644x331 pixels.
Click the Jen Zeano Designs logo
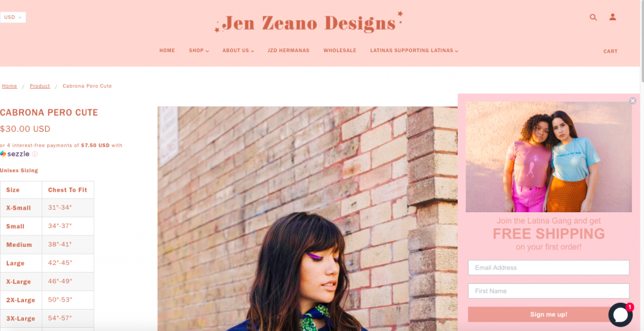click(x=308, y=23)
